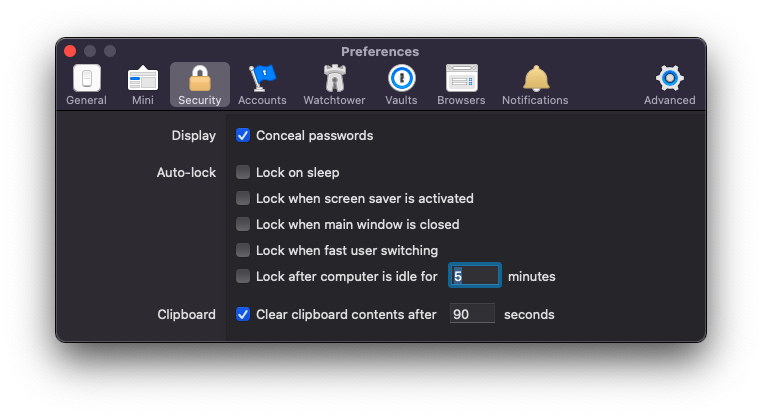This screenshot has width=762, height=416.
Task: Open Advanced preferences gear icon
Action: coord(670,85)
